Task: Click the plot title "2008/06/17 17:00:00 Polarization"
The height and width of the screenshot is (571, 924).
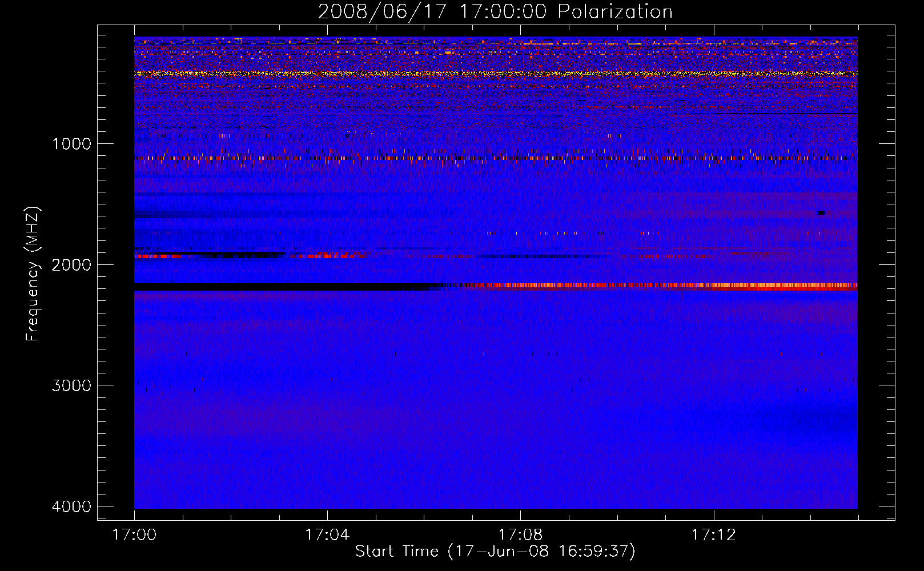Action: tap(495, 11)
